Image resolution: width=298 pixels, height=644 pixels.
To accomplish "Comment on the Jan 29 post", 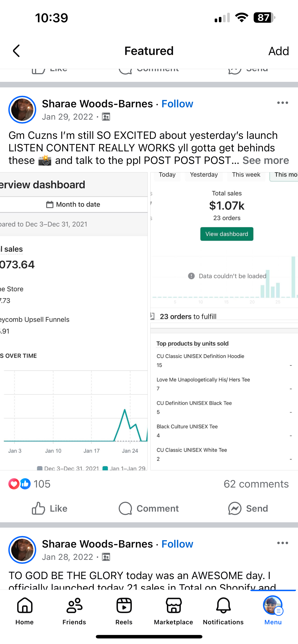I will 149,508.
